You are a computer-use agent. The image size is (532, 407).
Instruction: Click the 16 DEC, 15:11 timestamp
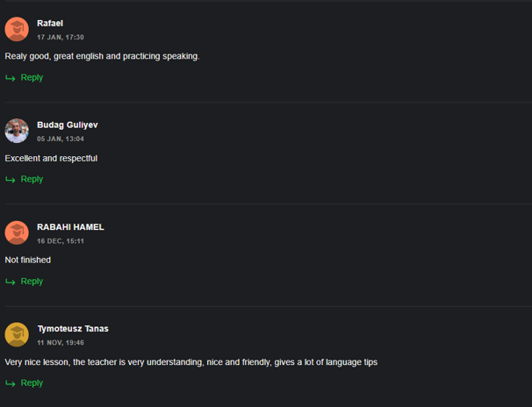coord(61,241)
